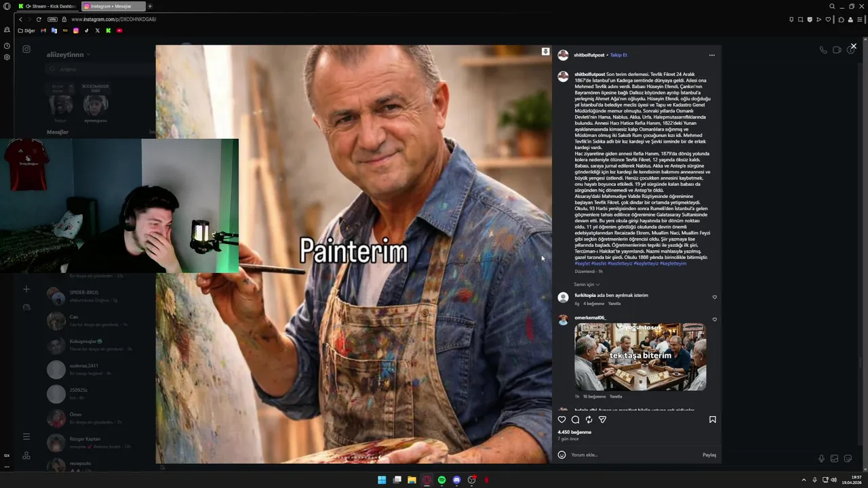Screen dimensions: 868x488
Task: Open Windows Start menu
Action: 382,480
